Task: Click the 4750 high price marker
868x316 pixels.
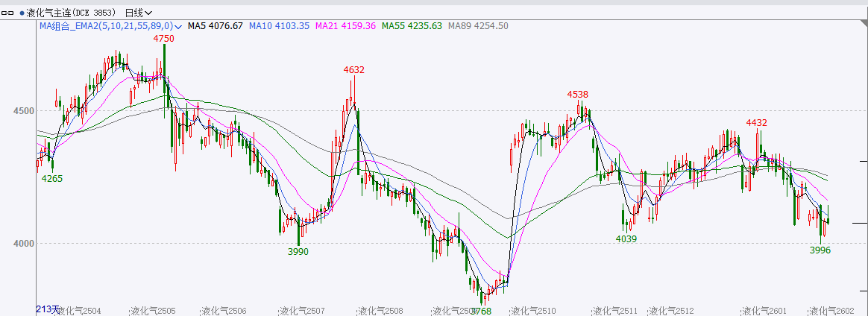Action: click(x=163, y=38)
